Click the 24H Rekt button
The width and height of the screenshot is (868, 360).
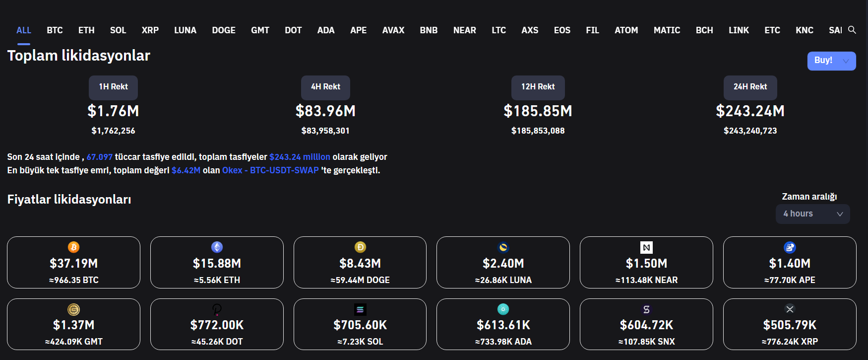point(750,87)
